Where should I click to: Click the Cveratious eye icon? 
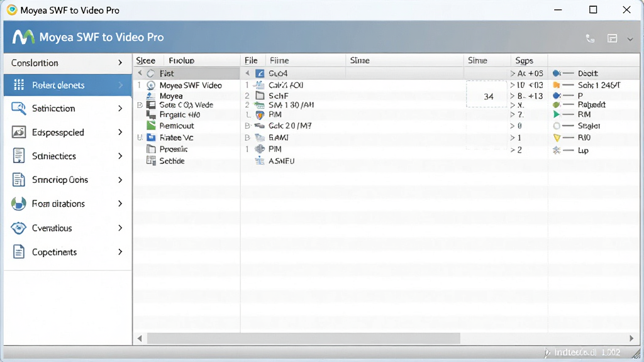pyautogui.click(x=18, y=228)
